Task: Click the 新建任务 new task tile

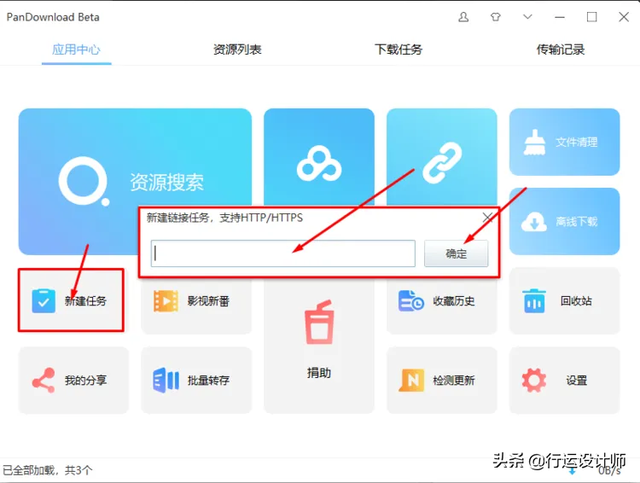Action: 71,300
